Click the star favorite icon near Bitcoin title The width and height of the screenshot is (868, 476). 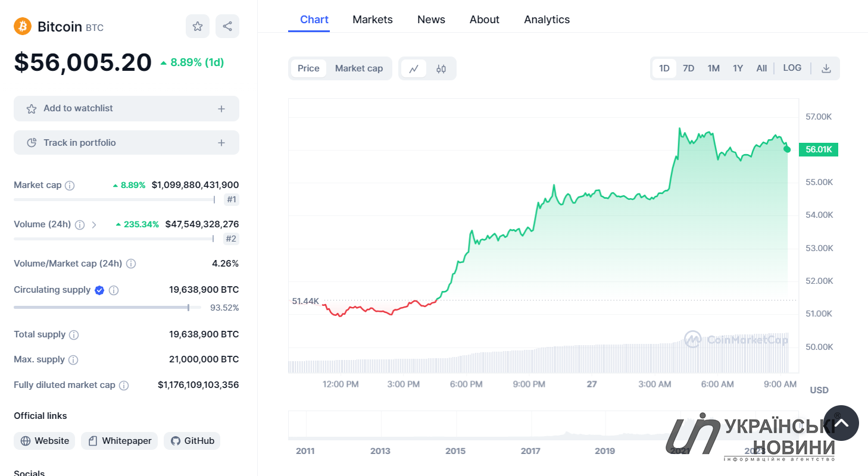198,26
